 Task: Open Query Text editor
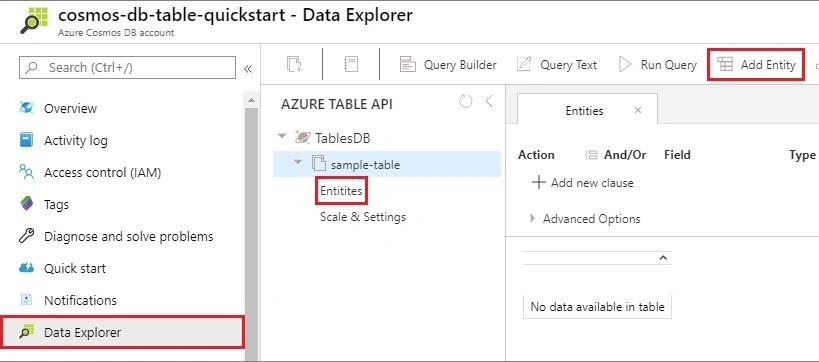(556, 65)
